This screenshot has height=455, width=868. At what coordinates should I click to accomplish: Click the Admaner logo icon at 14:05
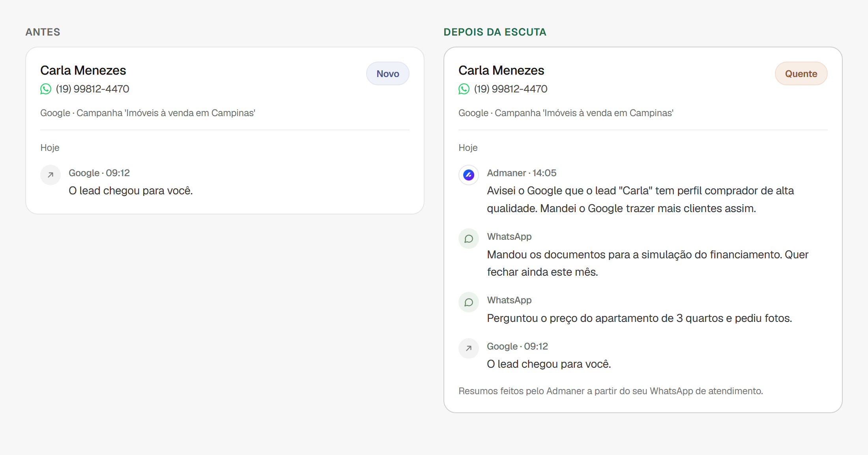tap(469, 175)
